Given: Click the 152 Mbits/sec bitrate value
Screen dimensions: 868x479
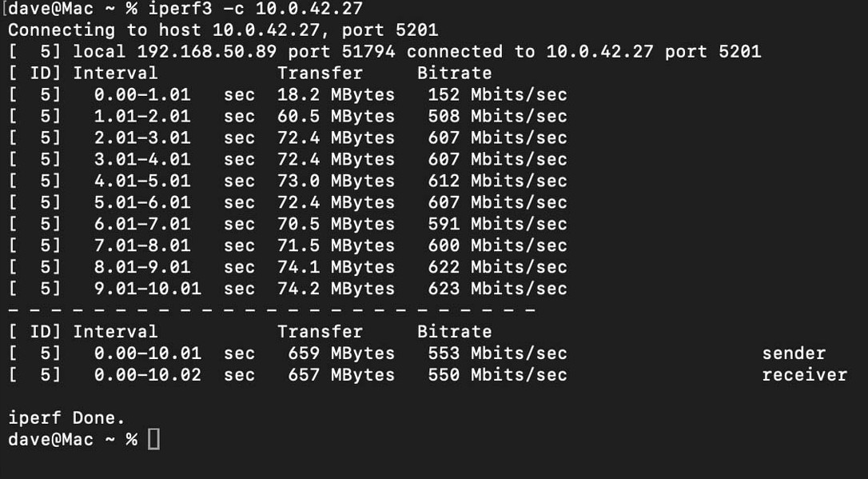Looking at the screenshot, I should tap(497, 95).
